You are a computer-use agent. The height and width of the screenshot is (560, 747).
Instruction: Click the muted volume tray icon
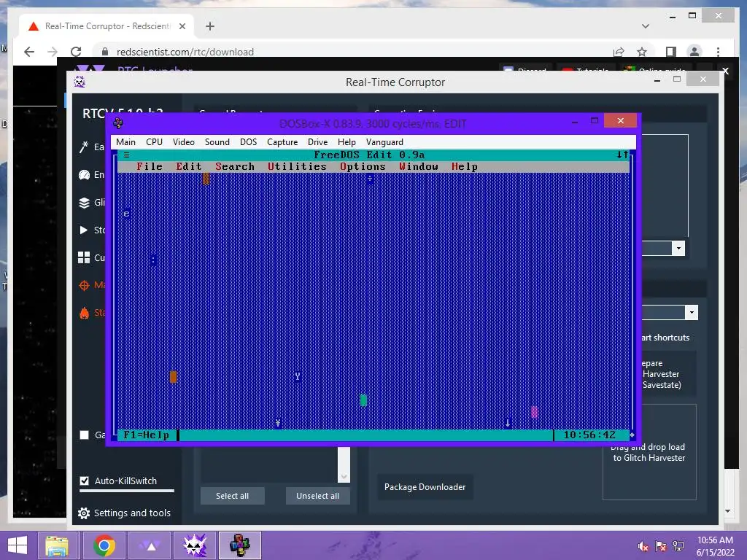(643, 546)
